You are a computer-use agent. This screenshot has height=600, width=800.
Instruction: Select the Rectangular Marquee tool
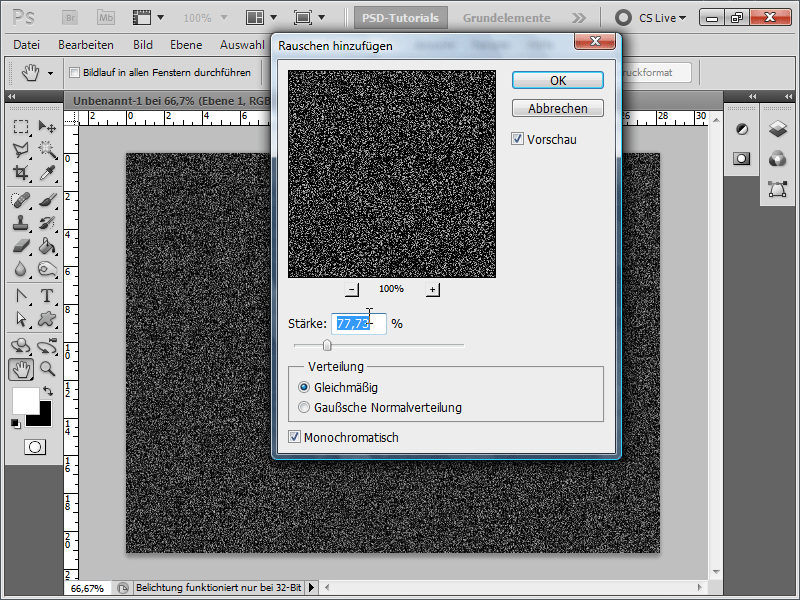tap(20, 126)
